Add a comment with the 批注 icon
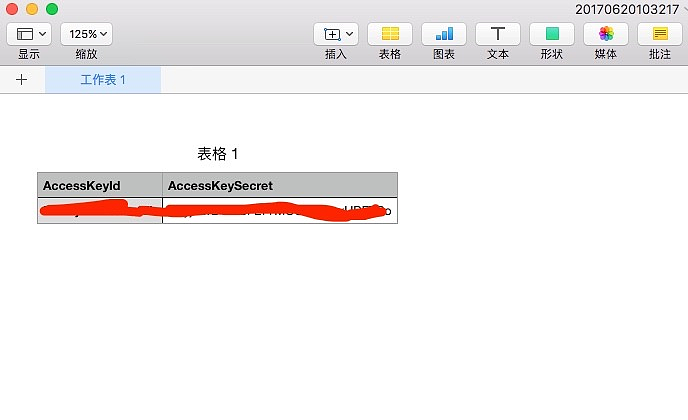Screen dimensions: 688x420 click(660, 34)
